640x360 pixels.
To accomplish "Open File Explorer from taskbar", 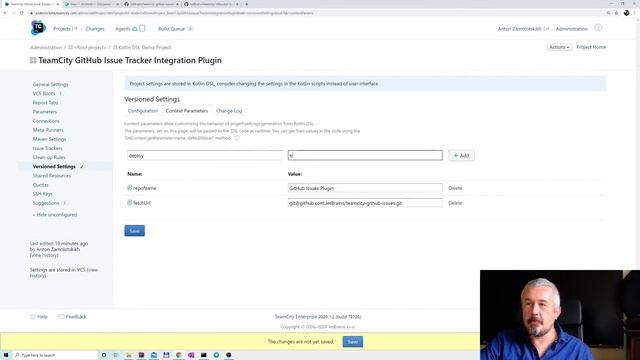I will click(129, 355).
